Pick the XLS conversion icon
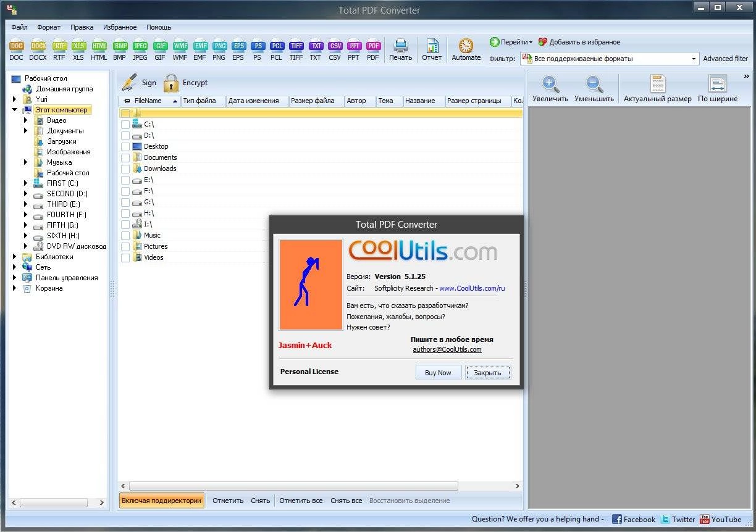756x532 pixels. click(x=78, y=49)
